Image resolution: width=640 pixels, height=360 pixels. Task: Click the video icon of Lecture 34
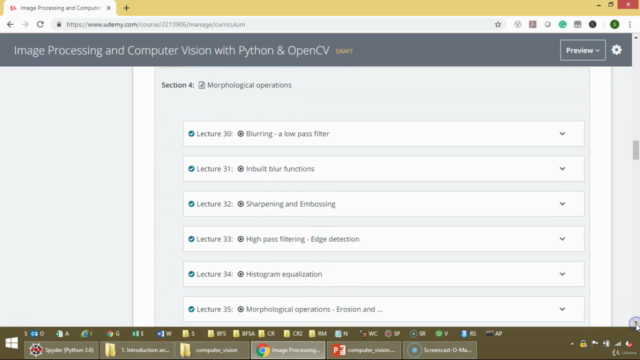point(240,274)
